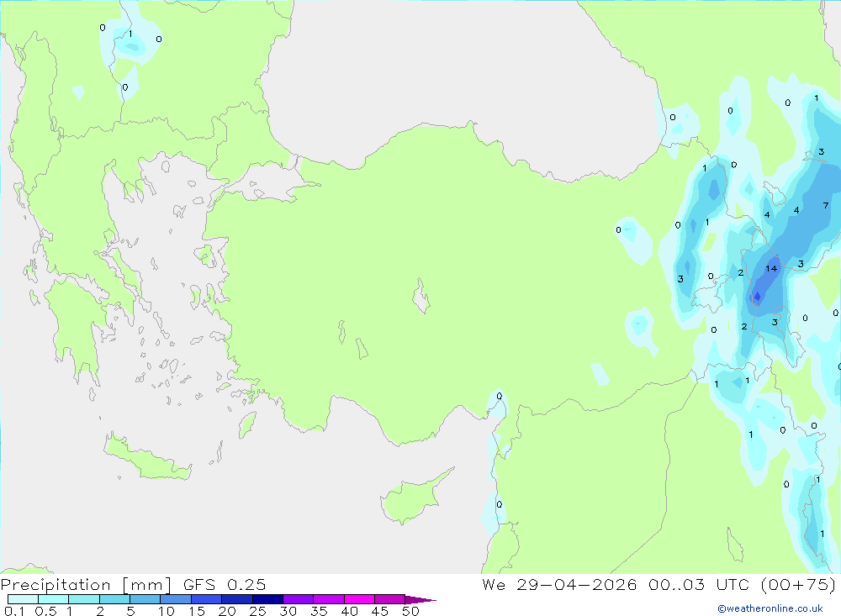Click the "40" legend scale label
Viewport: 841px width, 616px height.
350,611
